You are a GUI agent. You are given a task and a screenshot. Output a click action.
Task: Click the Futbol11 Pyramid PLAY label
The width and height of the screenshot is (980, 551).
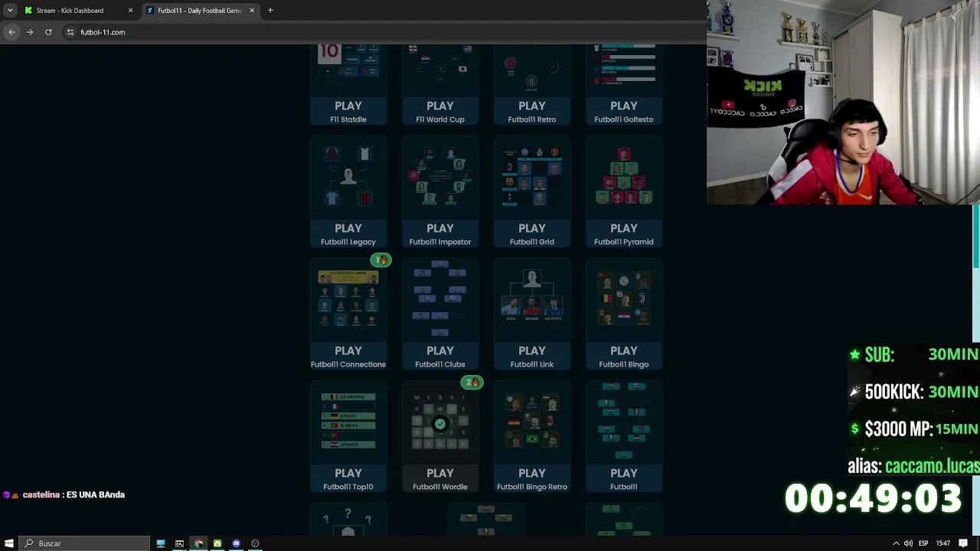(x=624, y=229)
